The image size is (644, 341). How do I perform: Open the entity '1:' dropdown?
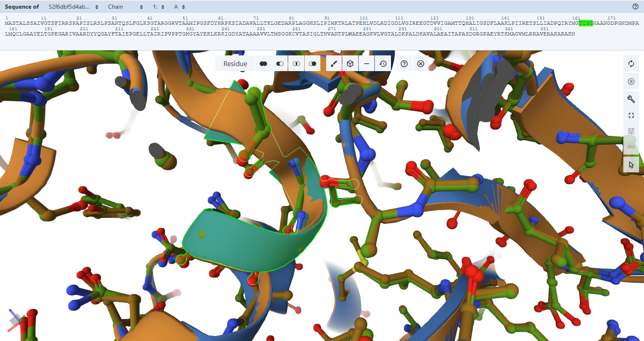coord(159,7)
